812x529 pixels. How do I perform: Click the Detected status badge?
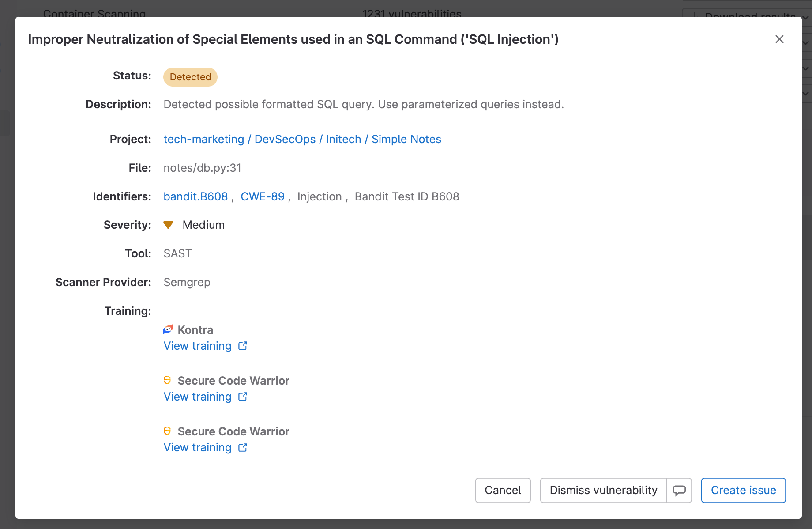tap(190, 77)
